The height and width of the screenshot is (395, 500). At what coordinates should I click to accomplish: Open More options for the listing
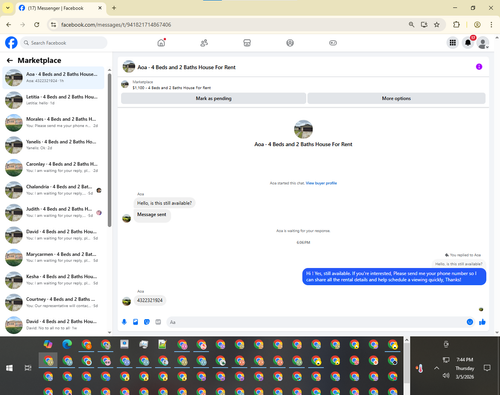pyautogui.click(x=396, y=98)
